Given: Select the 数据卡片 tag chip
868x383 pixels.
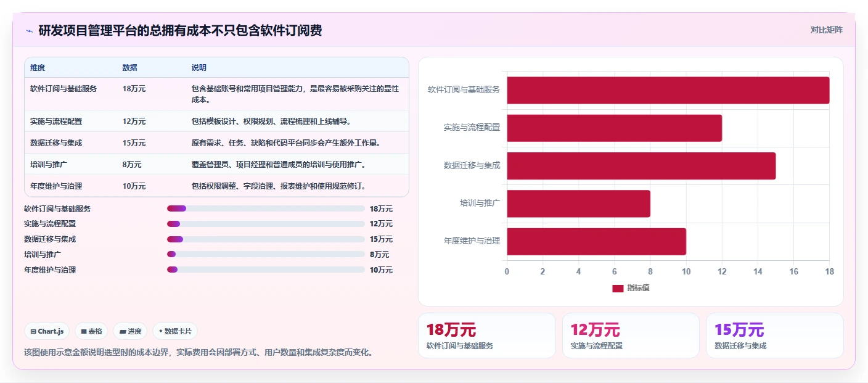Looking at the screenshot, I should [175, 331].
